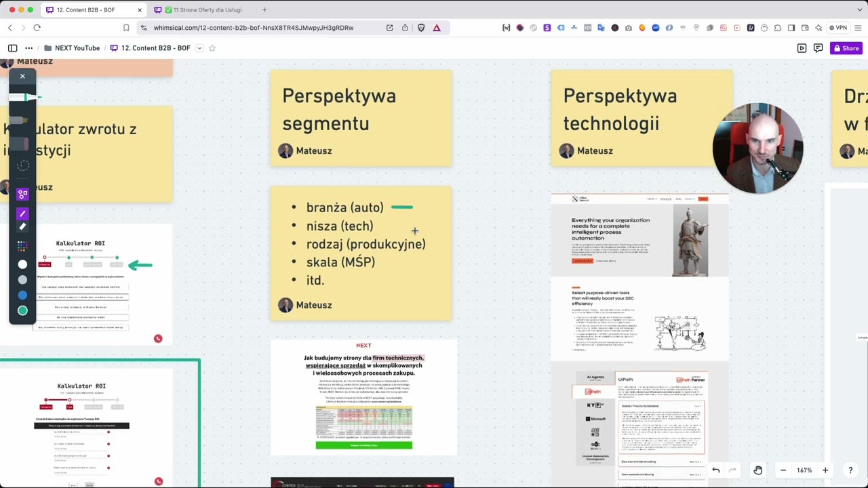Click the webcam video bubble

[x=757, y=148]
